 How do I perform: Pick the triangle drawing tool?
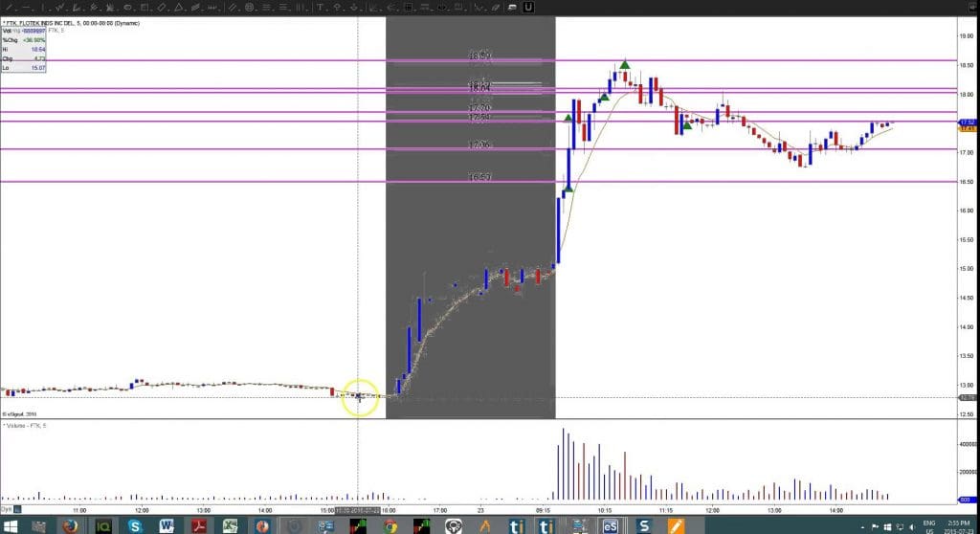(x=179, y=8)
